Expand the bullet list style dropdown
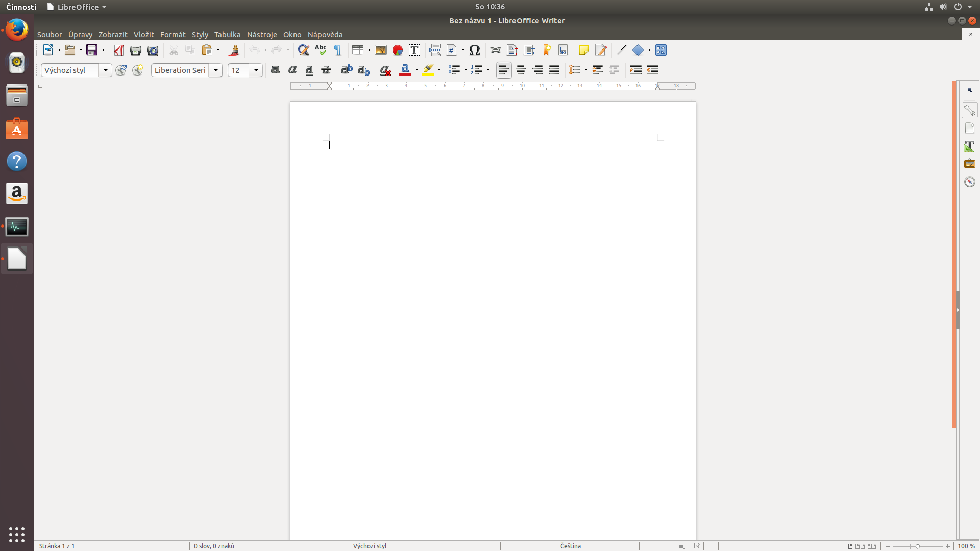Viewport: 980px width, 551px height. click(465, 70)
